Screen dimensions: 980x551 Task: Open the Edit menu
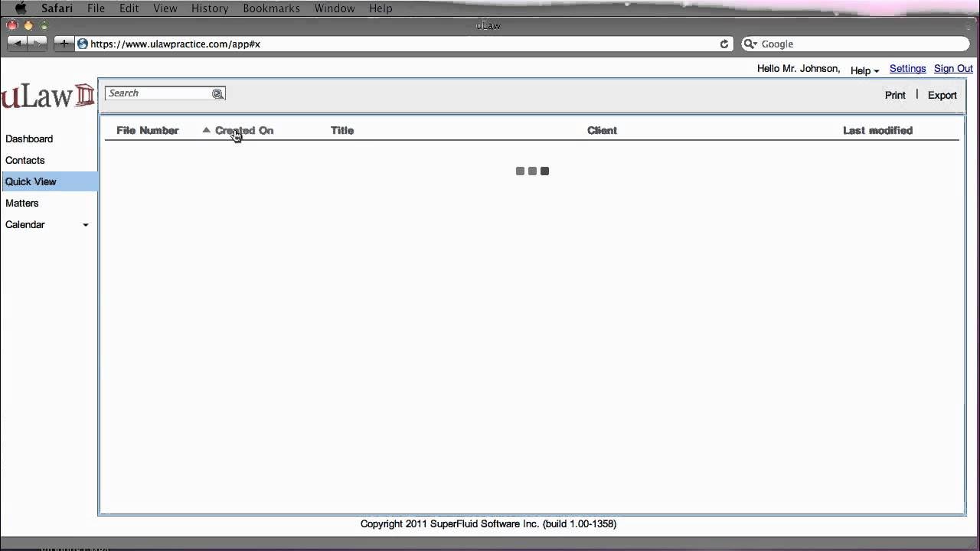(x=129, y=8)
